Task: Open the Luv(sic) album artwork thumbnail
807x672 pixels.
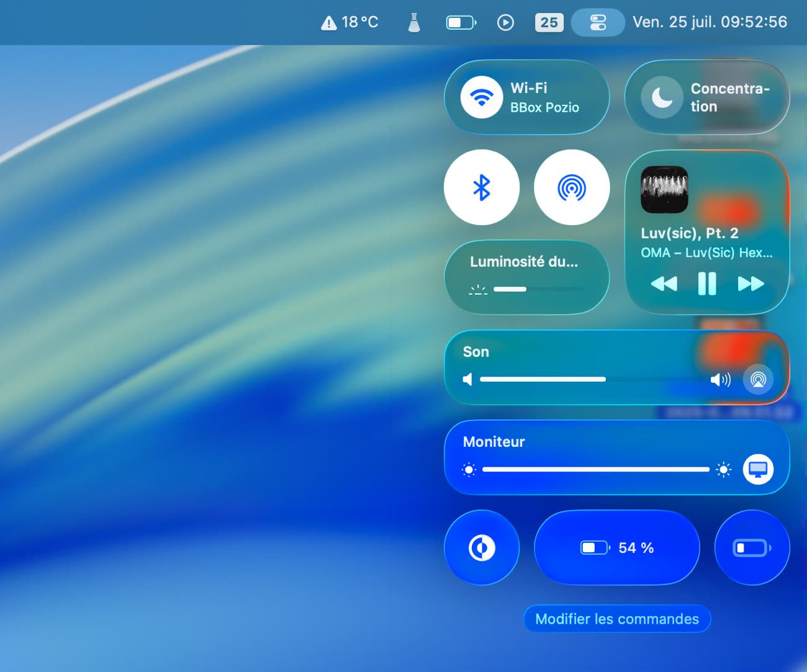Action: (664, 189)
